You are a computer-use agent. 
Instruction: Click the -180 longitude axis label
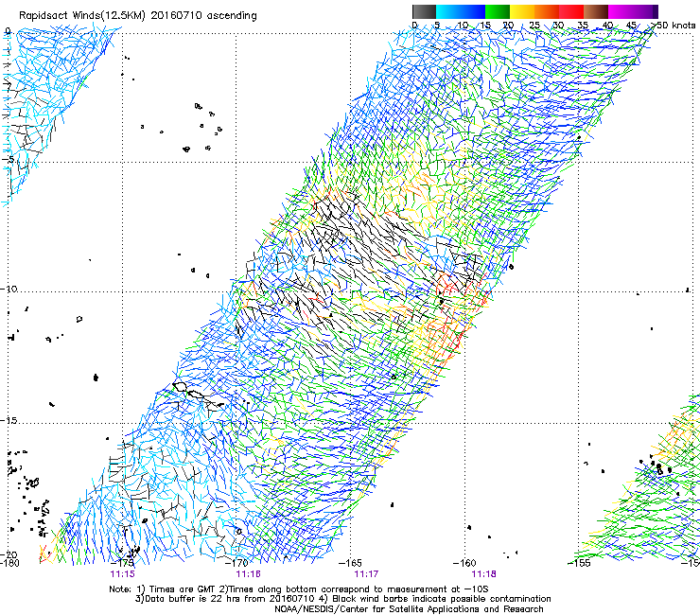point(9,563)
